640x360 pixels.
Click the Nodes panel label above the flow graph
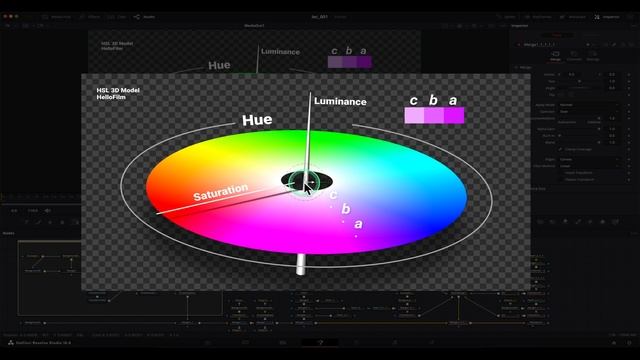[9, 233]
